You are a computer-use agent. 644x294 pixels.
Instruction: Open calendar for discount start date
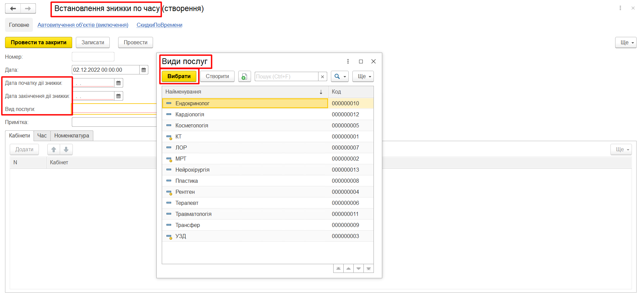point(118,83)
